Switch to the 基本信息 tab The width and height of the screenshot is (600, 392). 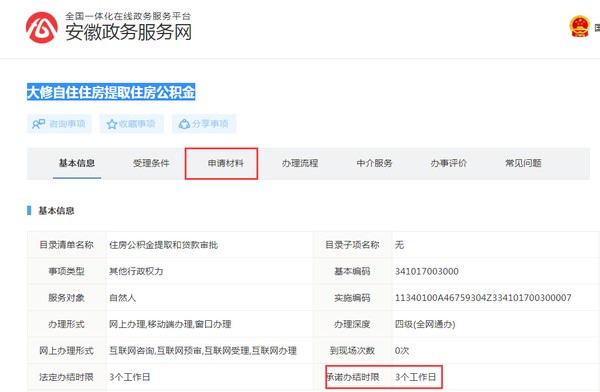point(77,163)
